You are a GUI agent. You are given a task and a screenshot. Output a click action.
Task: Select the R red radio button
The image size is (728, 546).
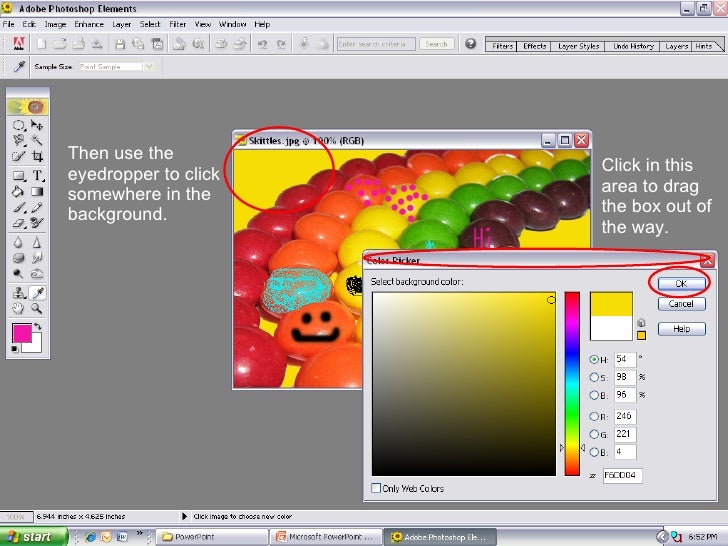pyautogui.click(x=595, y=416)
